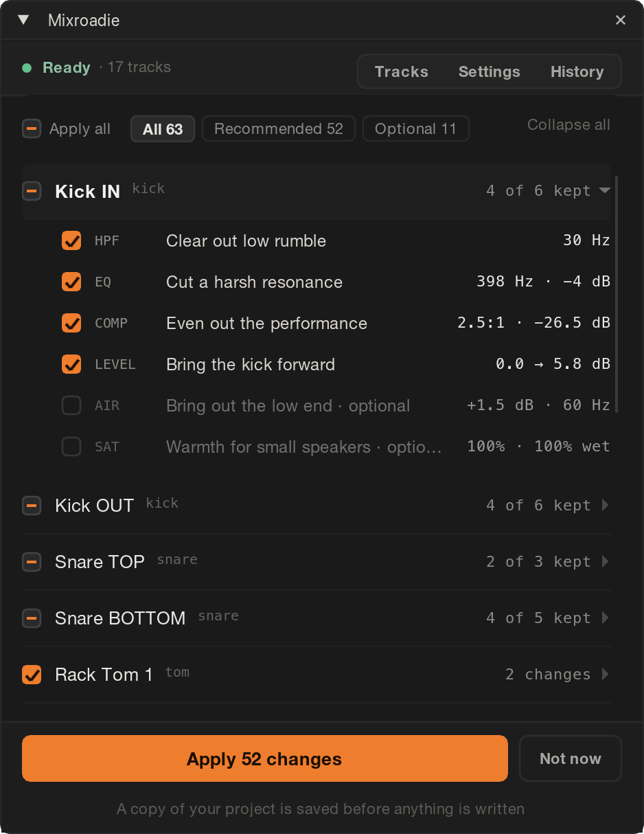This screenshot has width=644, height=834.
Task: Click Apply 52 changes button
Action: click(265, 758)
